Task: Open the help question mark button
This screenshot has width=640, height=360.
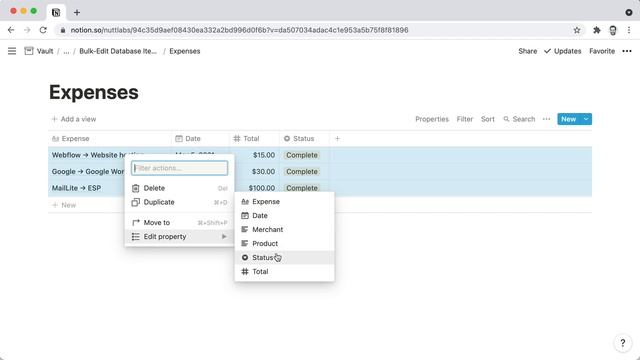Action: (x=622, y=343)
